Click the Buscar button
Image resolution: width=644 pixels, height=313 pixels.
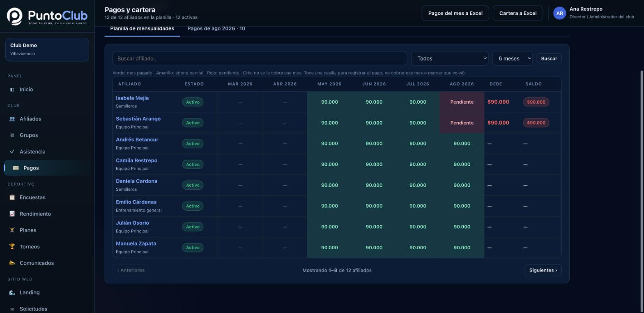pos(549,58)
